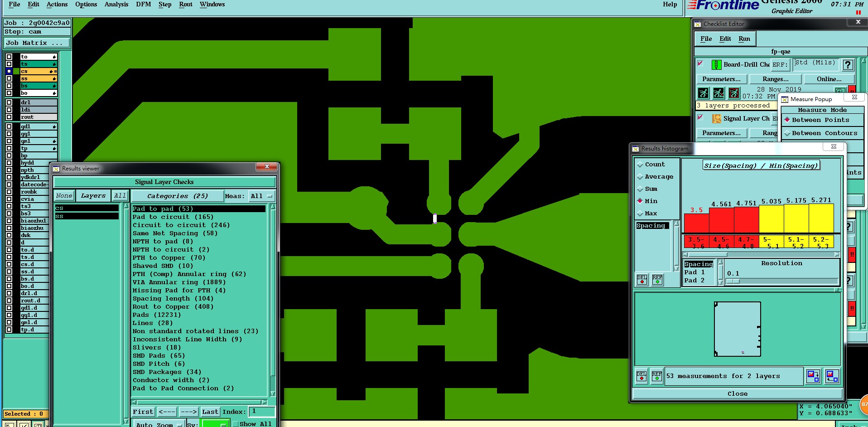The image size is (868, 427).
Task: Click the 3.5 red histogram bar
Action: click(x=696, y=223)
